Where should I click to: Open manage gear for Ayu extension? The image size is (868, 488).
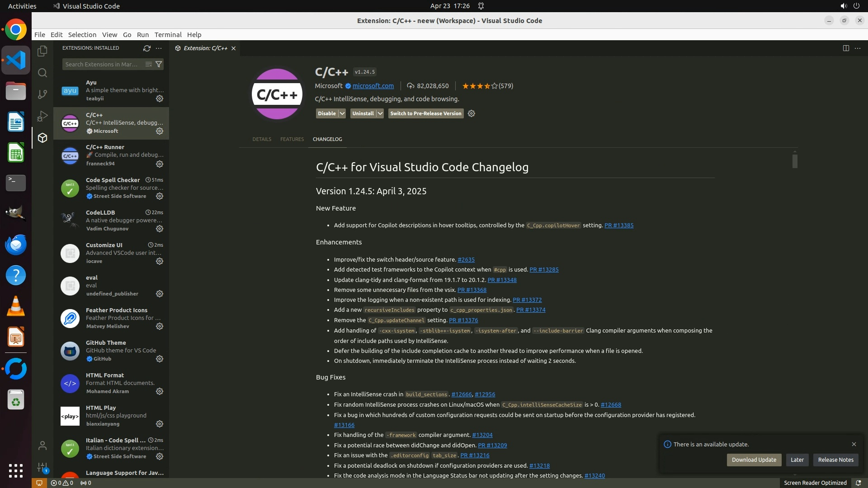coord(160,99)
